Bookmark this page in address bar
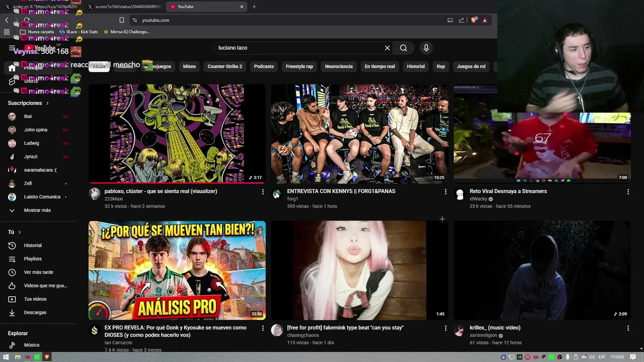Image resolution: width=644 pixels, height=362 pixels. tap(122, 20)
